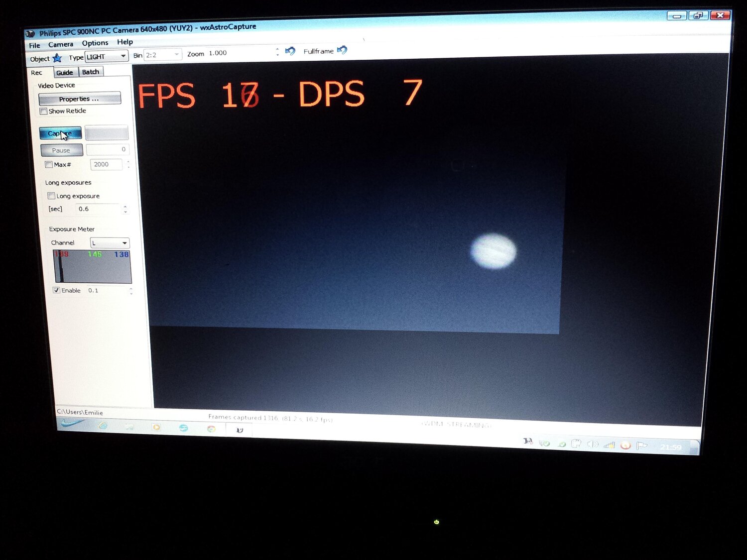This screenshot has height=560, width=747.
Task: Click the long exposure seconds field 0.6
Action: (98, 209)
